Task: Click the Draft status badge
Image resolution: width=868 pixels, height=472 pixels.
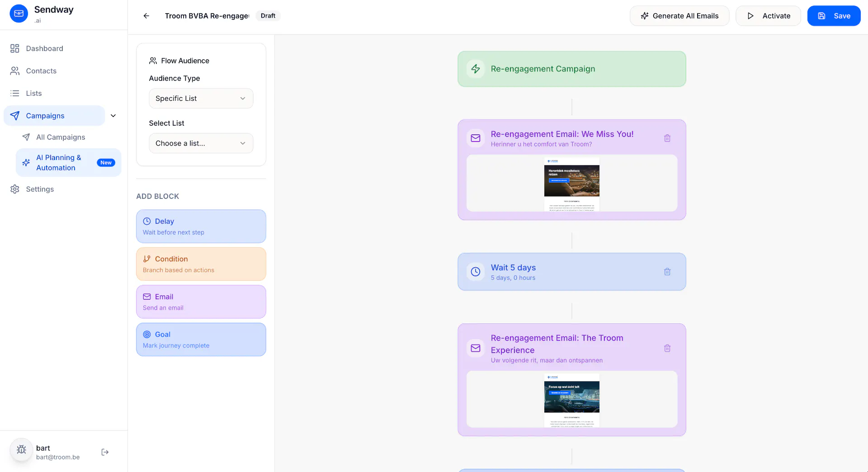Action: click(268, 16)
